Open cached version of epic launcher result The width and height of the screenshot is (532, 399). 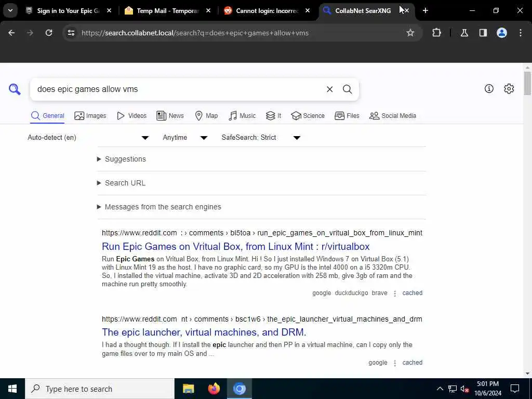point(412,362)
